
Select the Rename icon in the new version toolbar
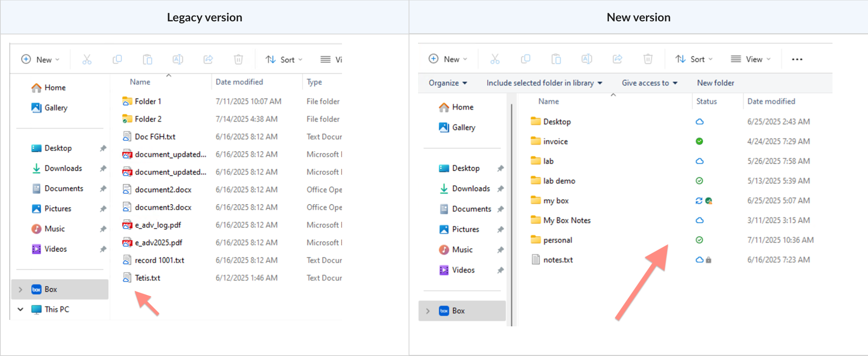587,59
